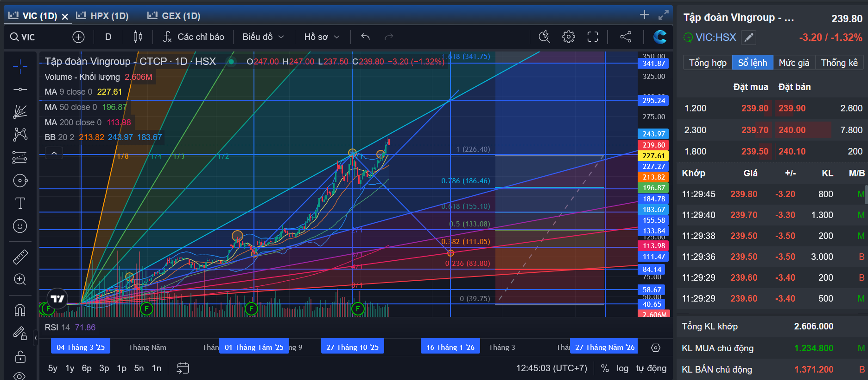Switch to the HPX (1D) tab
The image size is (868, 380).
[x=102, y=16]
